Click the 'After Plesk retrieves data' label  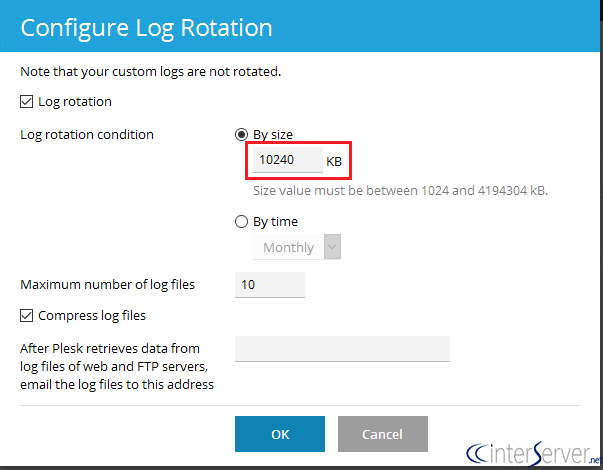tap(117, 367)
